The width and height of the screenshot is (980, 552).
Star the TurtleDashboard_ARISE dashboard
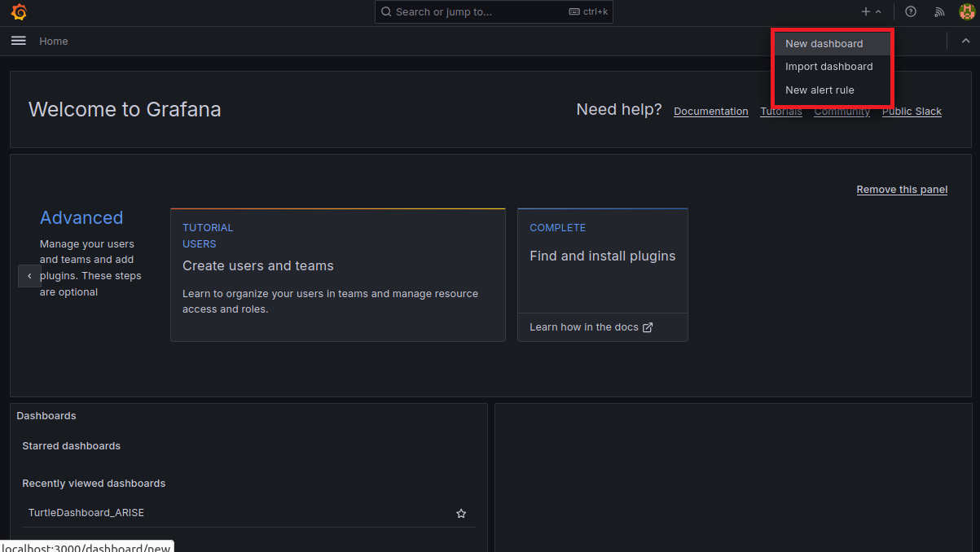(x=461, y=514)
